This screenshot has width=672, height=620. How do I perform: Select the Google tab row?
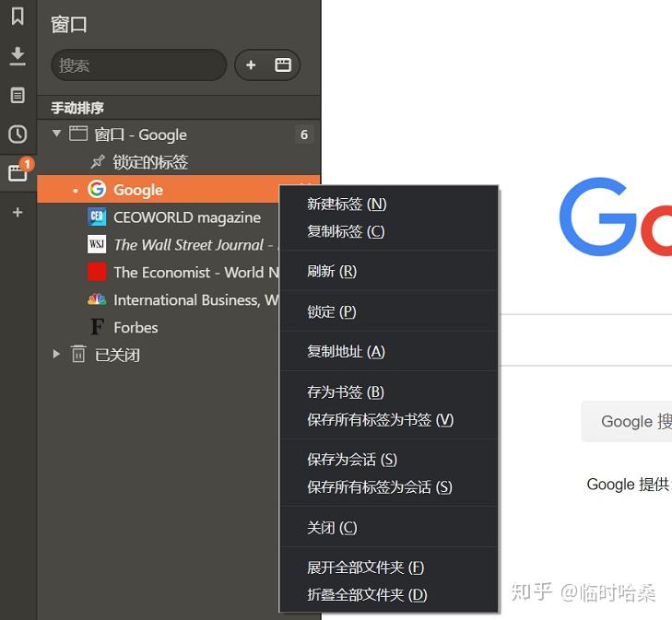(158, 189)
